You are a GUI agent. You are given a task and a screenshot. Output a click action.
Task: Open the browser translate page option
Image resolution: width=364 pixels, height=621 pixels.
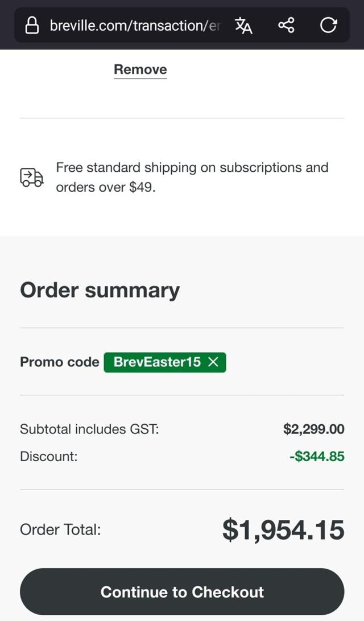(243, 26)
